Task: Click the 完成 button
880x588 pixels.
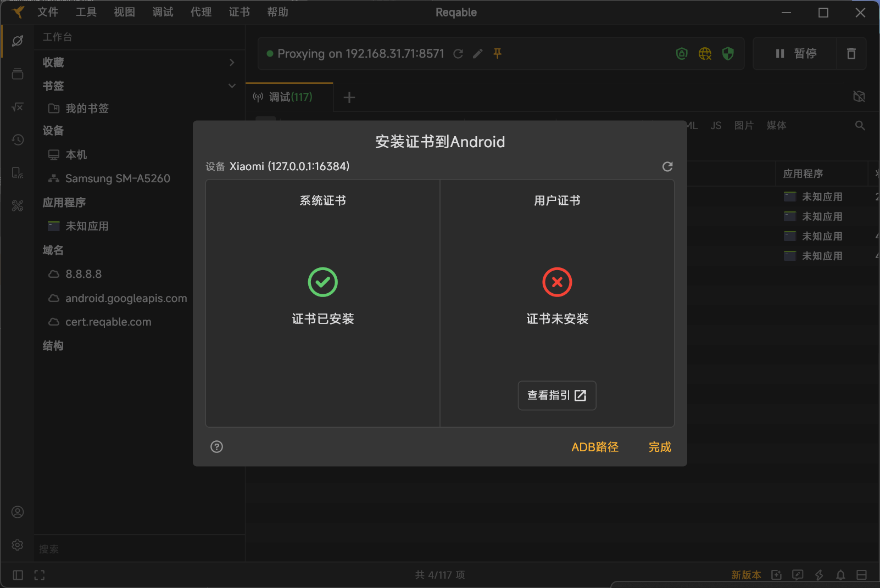Action: pyautogui.click(x=660, y=447)
